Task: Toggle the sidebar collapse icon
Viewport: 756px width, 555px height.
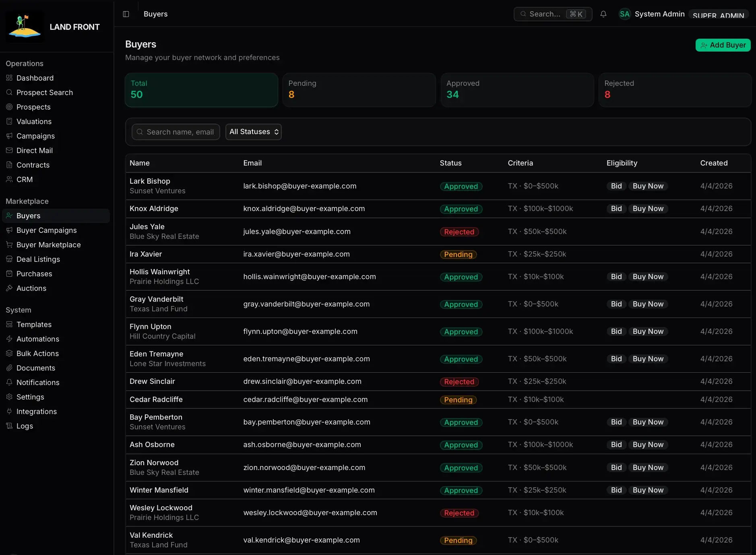Action: 126,14
